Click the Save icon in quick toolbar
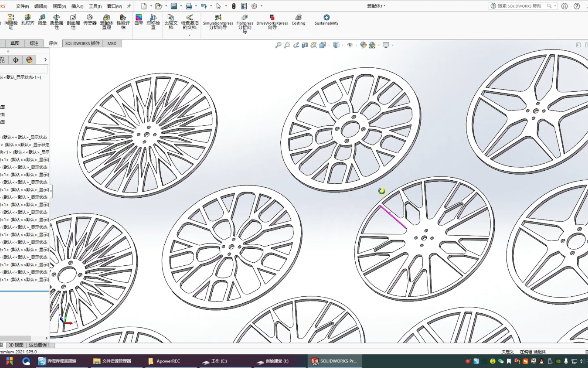This screenshot has width=588, height=368. pyautogui.click(x=174, y=6)
